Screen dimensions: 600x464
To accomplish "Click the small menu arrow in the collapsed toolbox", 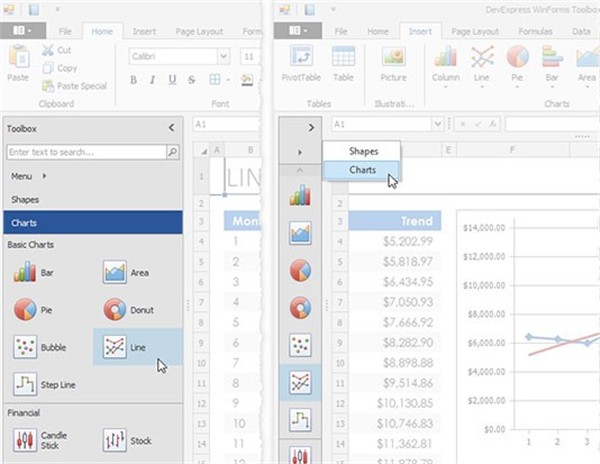I will pos(300,152).
